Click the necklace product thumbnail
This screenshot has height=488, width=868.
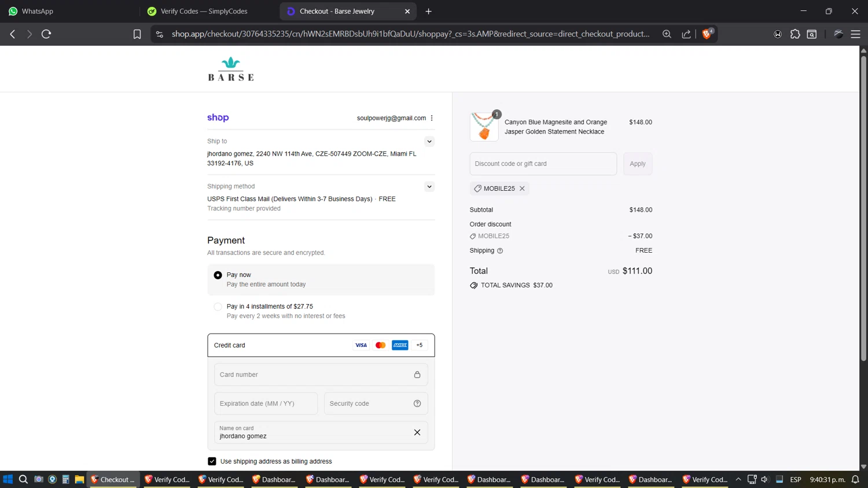[484, 127]
